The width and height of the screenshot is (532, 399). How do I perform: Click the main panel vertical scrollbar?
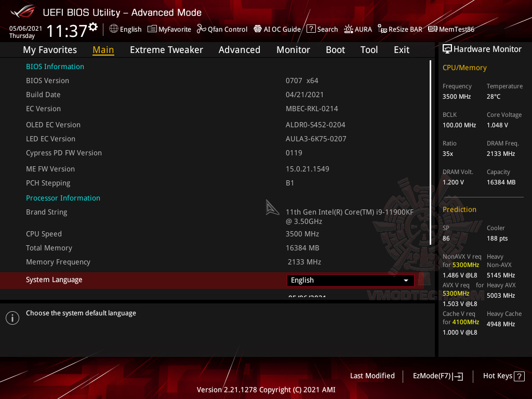(x=430, y=152)
